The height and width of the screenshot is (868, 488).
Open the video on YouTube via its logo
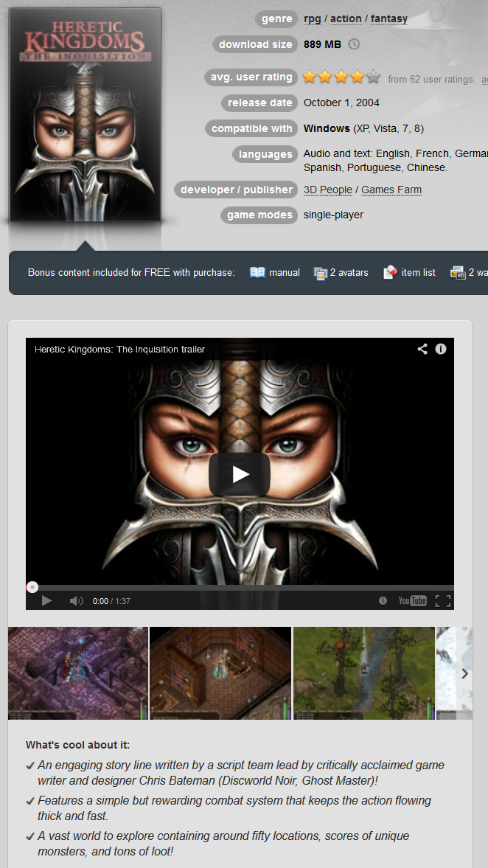point(412,600)
